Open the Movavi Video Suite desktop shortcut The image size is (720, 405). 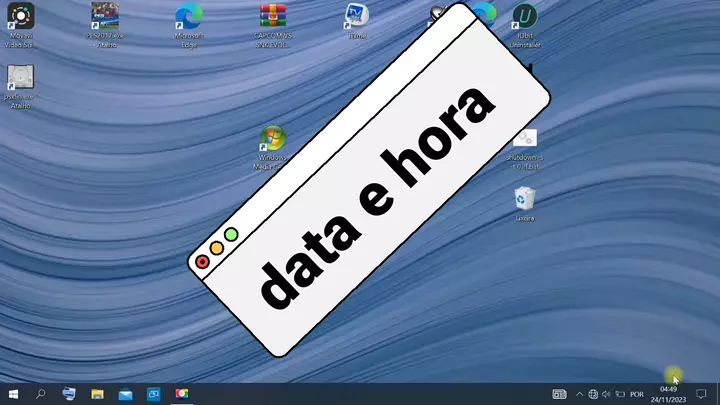coord(21,16)
